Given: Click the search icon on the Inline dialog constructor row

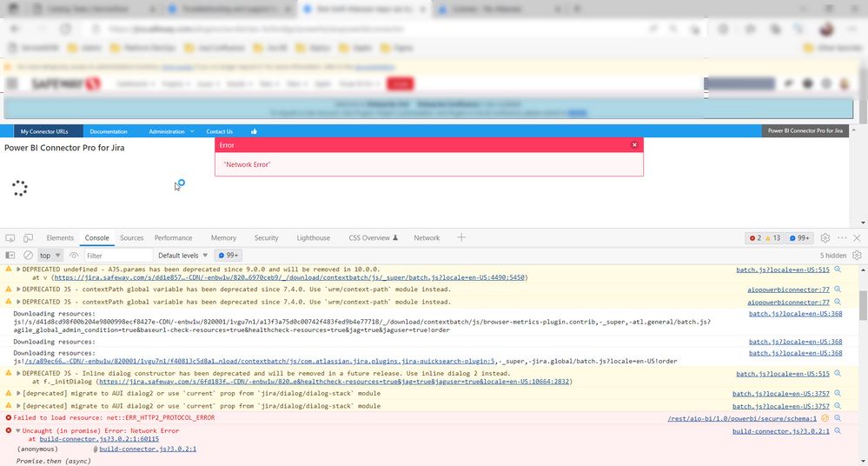Looking at the screenshot, I should click(838, 374).
